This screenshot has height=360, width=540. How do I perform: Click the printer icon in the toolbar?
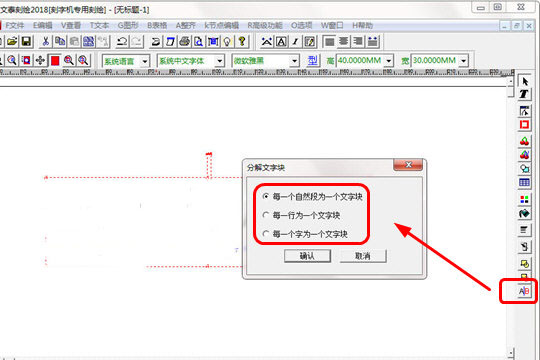185,42
